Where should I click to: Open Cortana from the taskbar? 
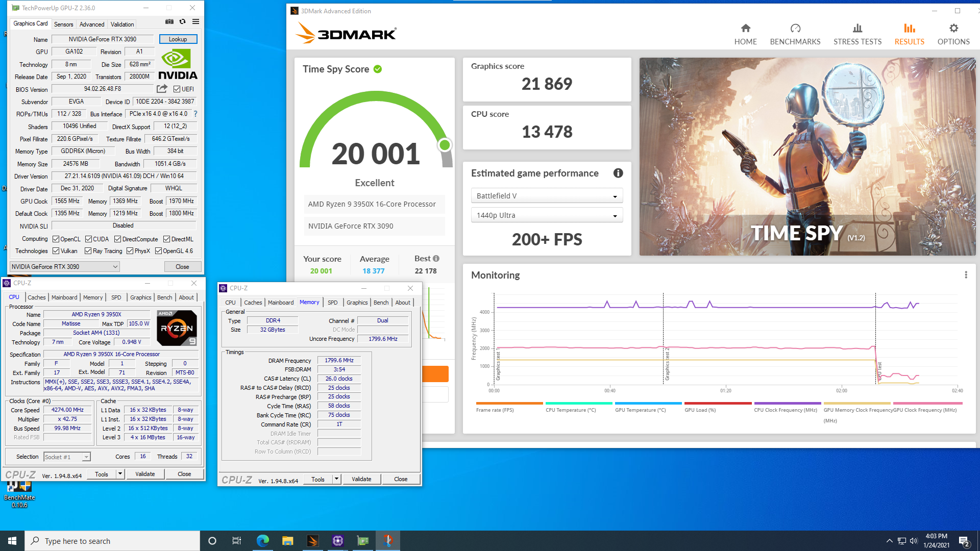(x=212, y=541)
